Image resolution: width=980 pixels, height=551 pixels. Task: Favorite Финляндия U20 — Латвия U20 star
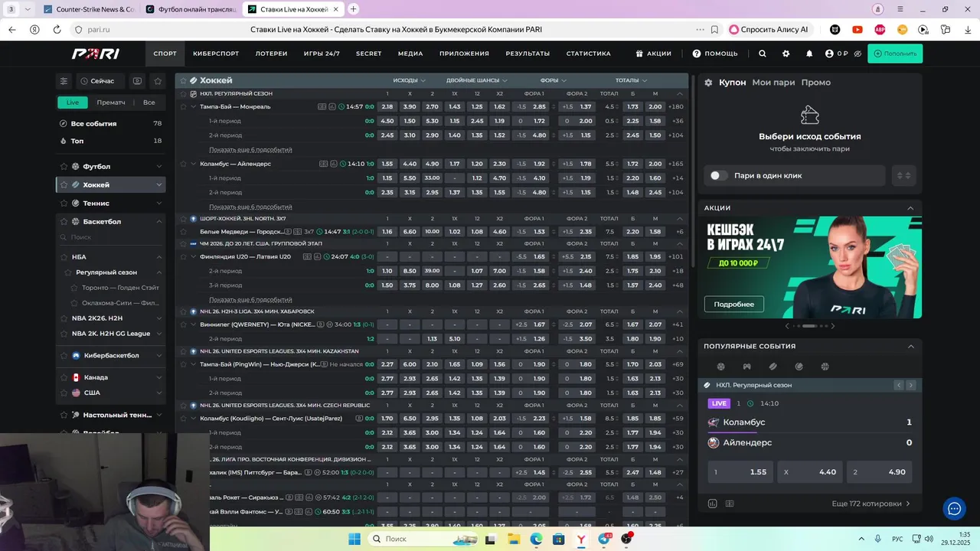[x=183, y=257]
